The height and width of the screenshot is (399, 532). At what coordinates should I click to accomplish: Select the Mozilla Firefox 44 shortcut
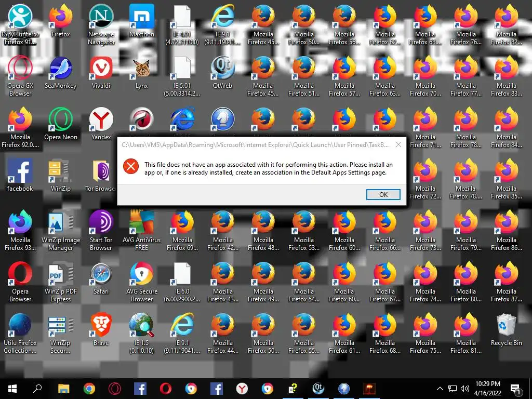click(222, 334)
